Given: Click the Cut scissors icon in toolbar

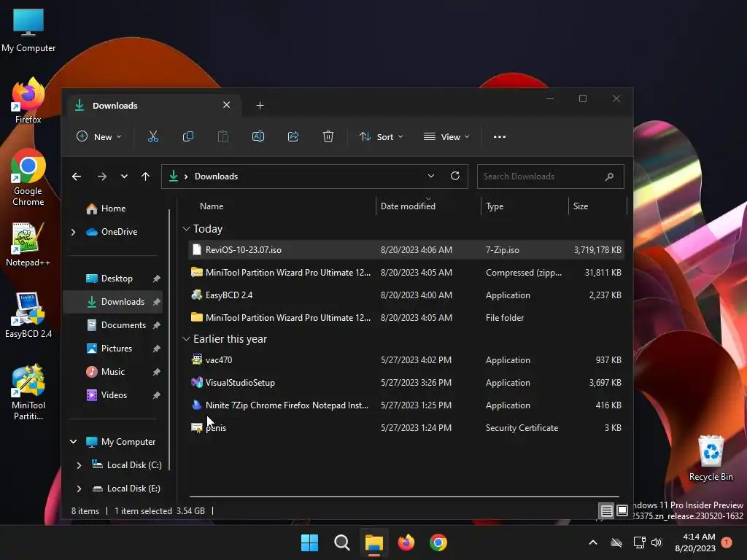Looking at the screenshot, I should (x=153, y=137).
